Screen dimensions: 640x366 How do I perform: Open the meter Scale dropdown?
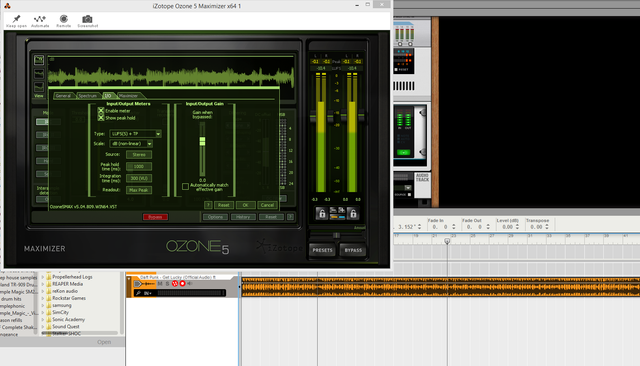coord(131,144)
